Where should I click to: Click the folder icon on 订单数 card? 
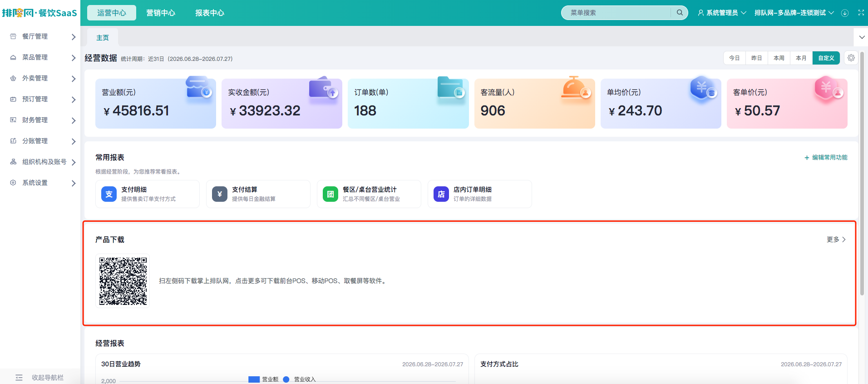click(451, 87)
